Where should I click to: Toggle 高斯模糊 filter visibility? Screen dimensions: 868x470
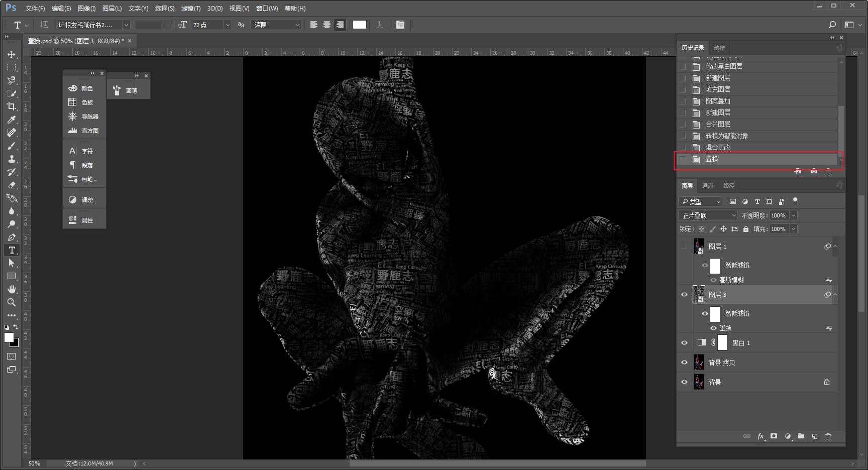tap(713, 280)
